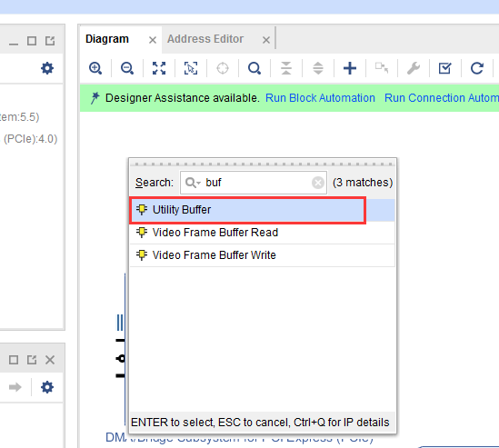499x448 pixels.
Task: Click the Regenerate Layout refresh icon
Action: (476, 68)
